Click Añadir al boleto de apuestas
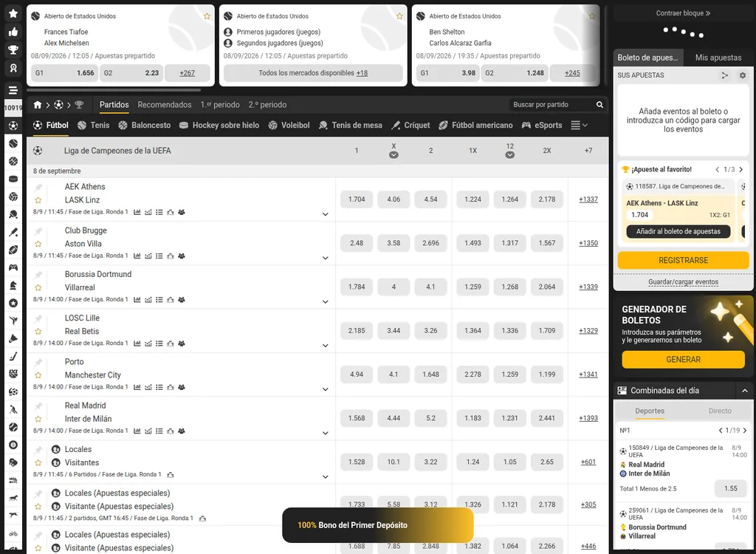The height and width of the screenshot is (554, 756). tap(678, 232)
